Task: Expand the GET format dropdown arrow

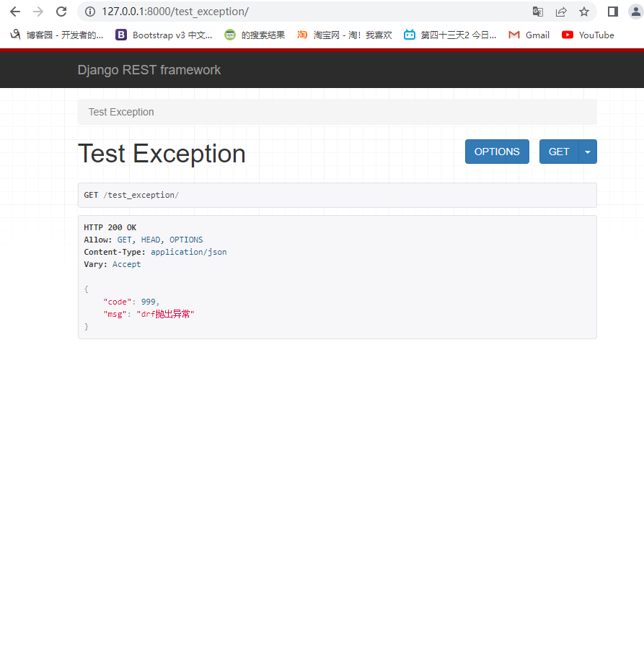Action: (588, 152)
